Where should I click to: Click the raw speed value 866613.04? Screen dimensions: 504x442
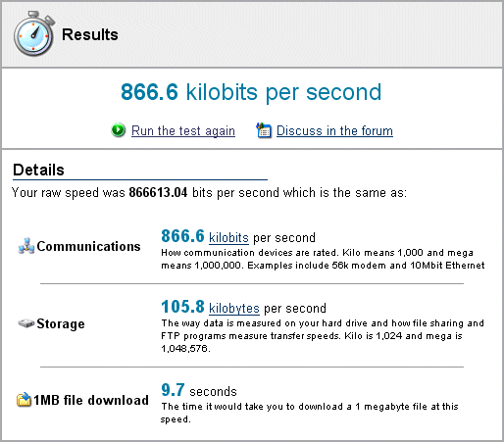tap(158, 192)
